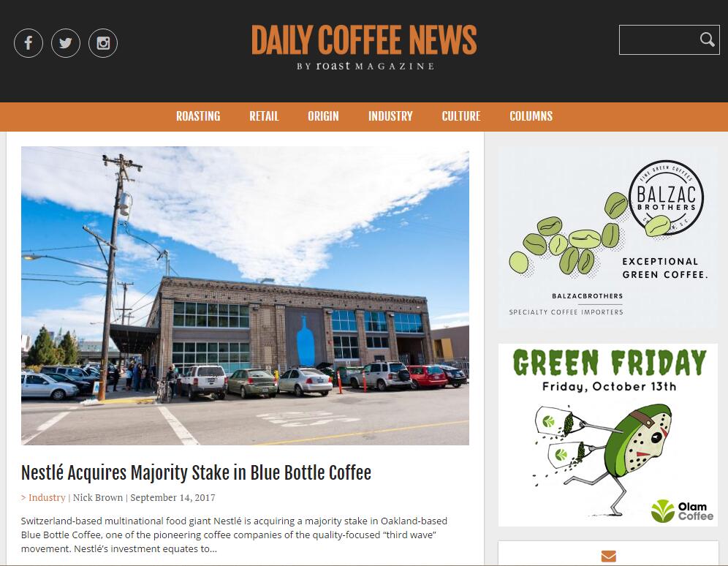Go to the Origin menu section
Screen dimensions: 728x566
click(x=323, y=116)
